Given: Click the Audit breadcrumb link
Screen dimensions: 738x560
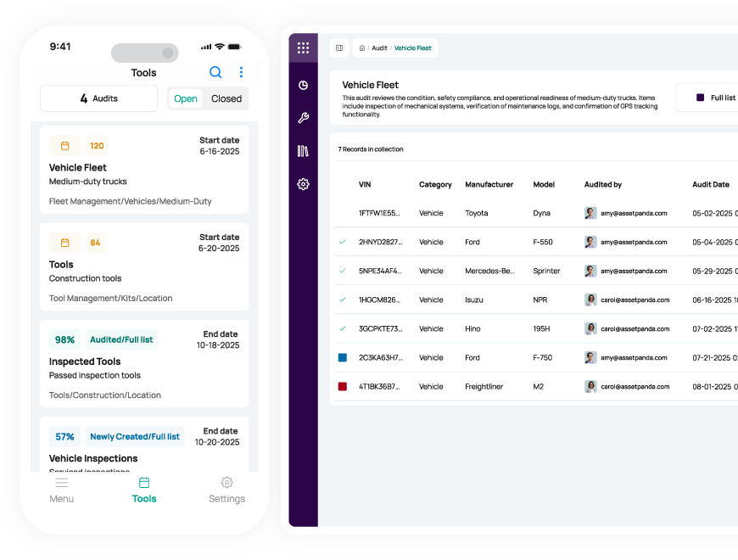Looking at the screenshot, I should [x=379, y=48].
